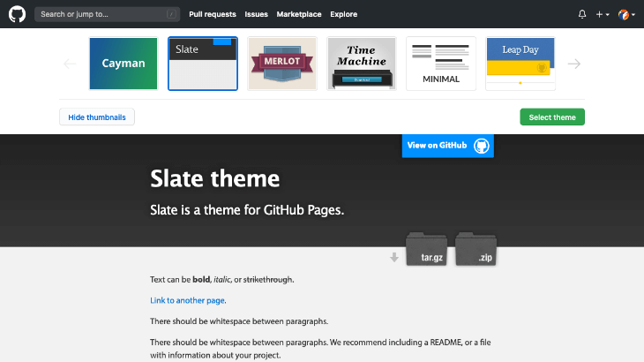Choose the Minimal theme thumbnail

(441, 64)
